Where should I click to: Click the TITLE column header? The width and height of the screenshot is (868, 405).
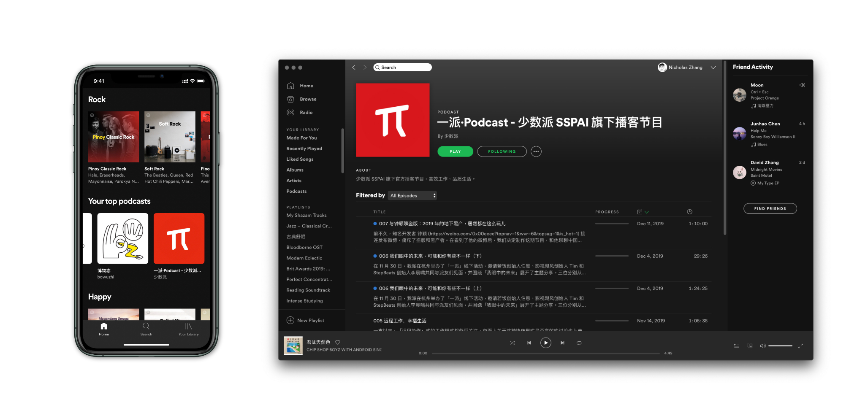pos(380,212)
